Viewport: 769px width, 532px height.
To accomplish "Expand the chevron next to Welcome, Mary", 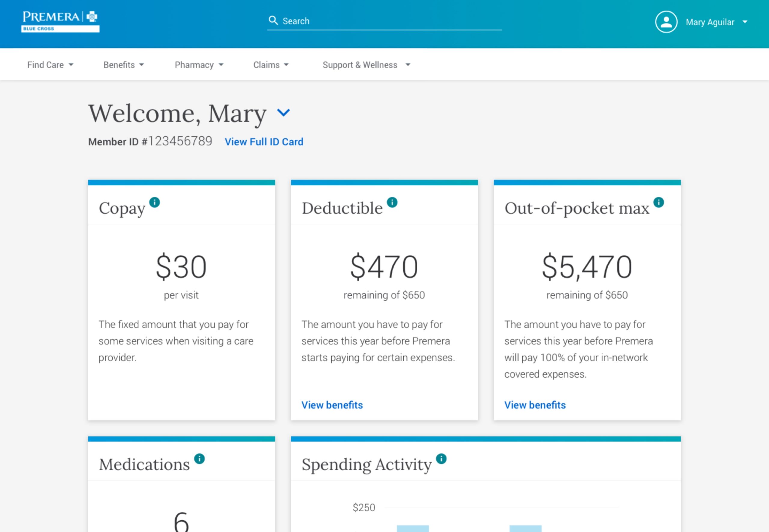I will [284, 113].
